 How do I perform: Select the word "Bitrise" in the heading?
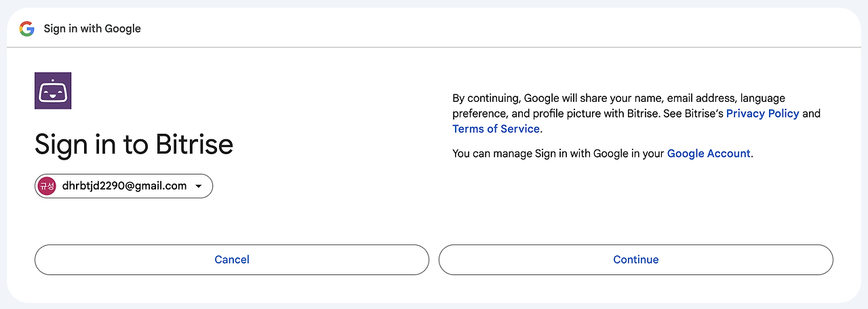pos(195,144)
